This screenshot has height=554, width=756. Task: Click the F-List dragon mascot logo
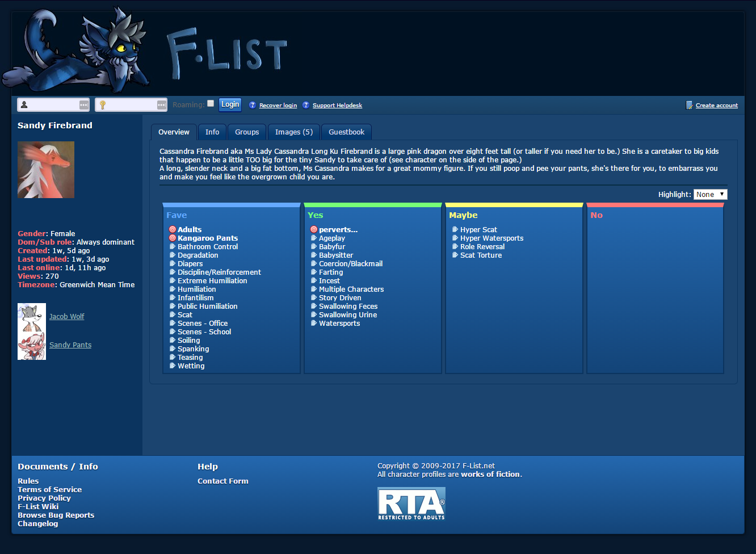[x=77, y=50]
